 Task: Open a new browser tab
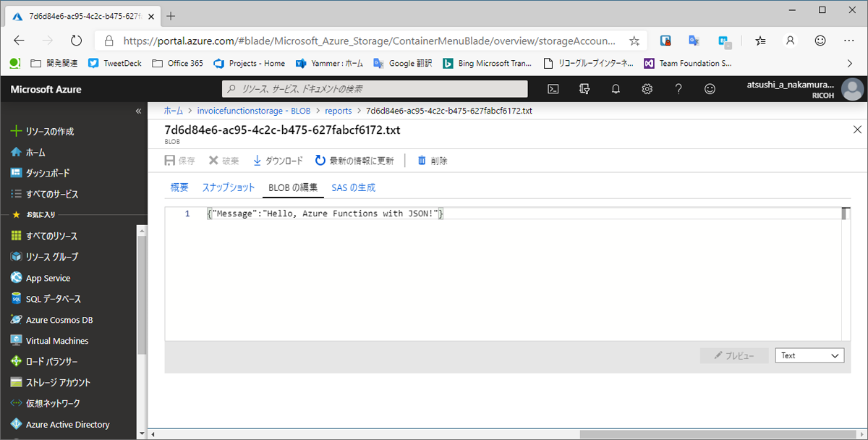click(171, 14)
